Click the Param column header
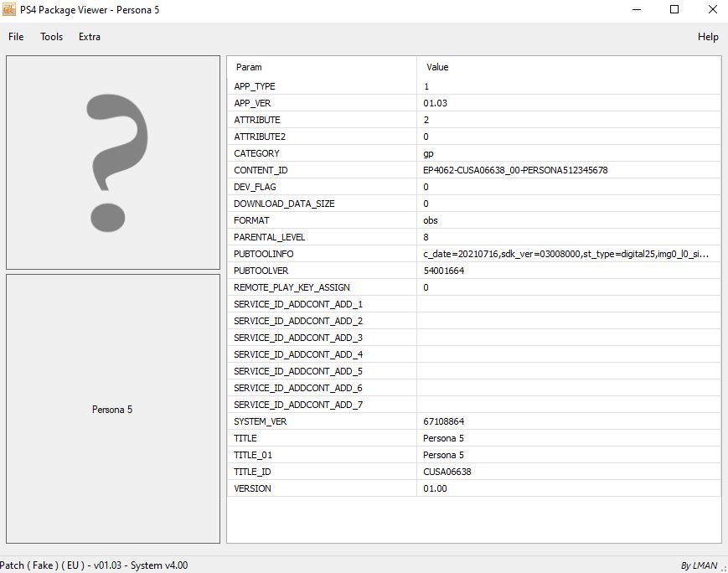The image size is (728, 573). [249, 67]
